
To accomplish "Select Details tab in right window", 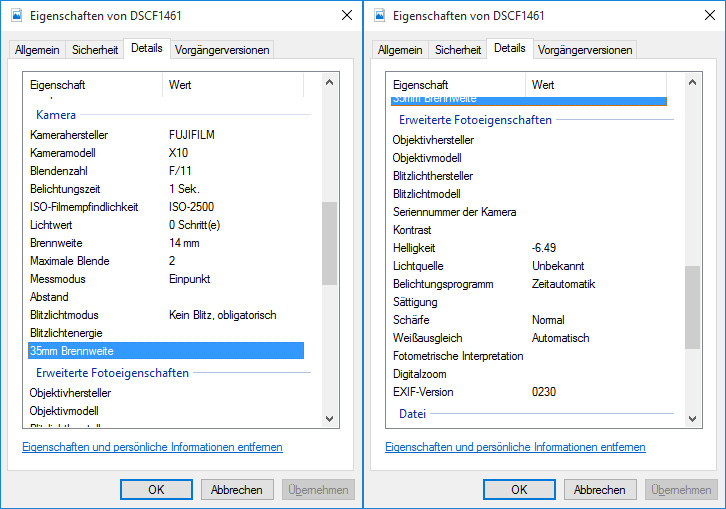I will pos(510,48).
